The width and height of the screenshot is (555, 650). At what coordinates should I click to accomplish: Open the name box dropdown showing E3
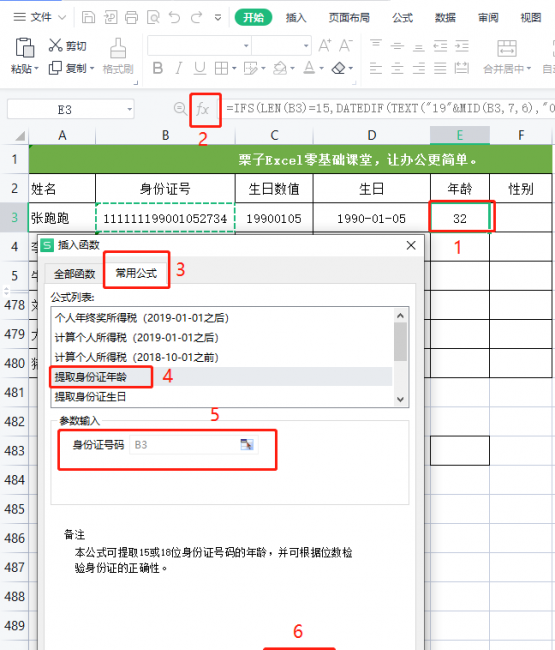point(130,109)
